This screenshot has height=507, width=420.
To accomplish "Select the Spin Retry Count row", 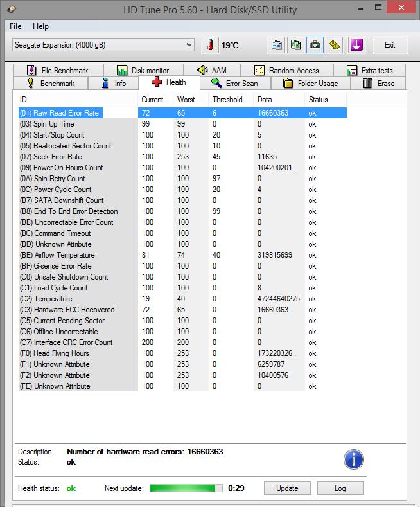I will pyautogui.click(x=182, y=179).
